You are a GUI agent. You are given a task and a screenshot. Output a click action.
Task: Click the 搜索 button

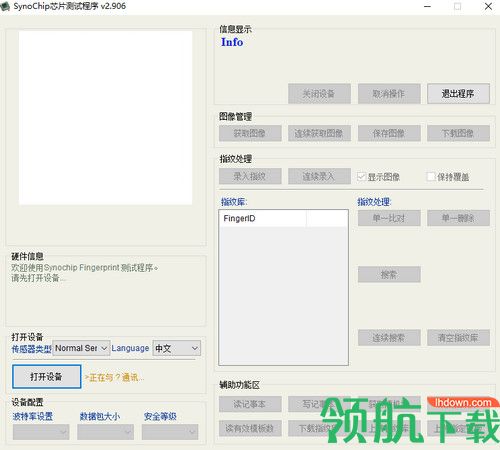[x=389, y=274]
